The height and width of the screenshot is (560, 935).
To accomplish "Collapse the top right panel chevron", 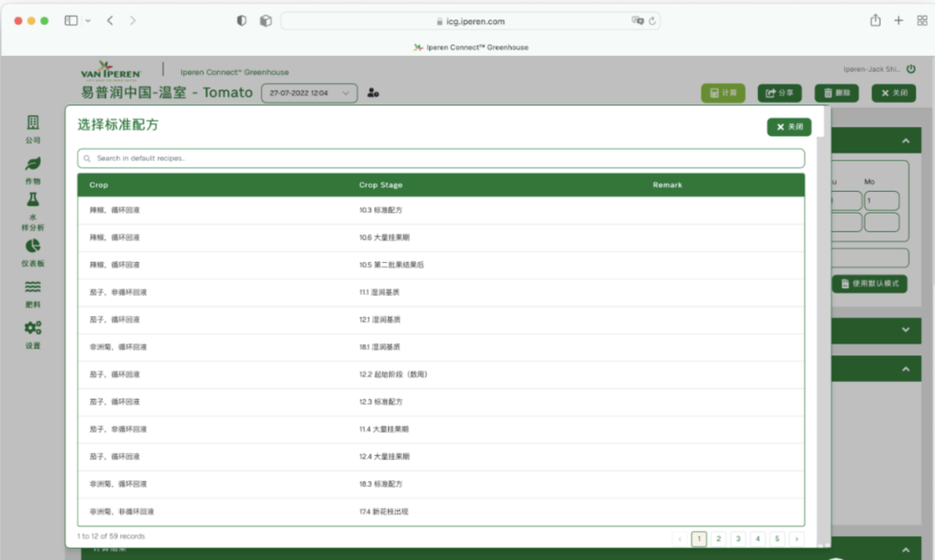I will click(906, 141).
